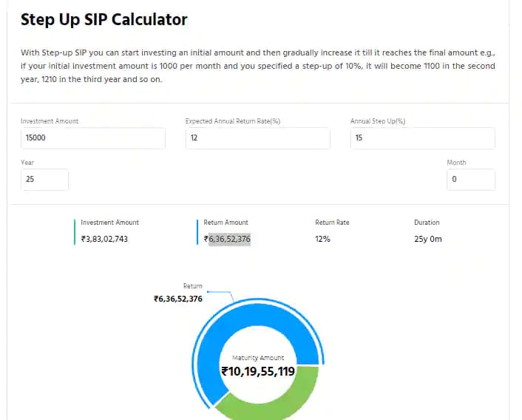Screen dimensions: 522x420
Task: Click the Annual Step Up percentage field
Action: coord(422,138)
